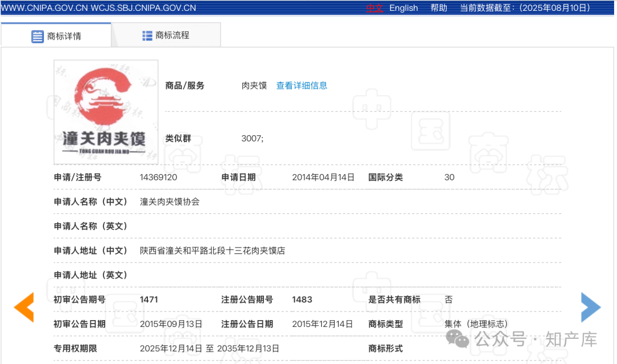Click the WWW.CNIPA.GOV.CN header text

coord(45,8)
